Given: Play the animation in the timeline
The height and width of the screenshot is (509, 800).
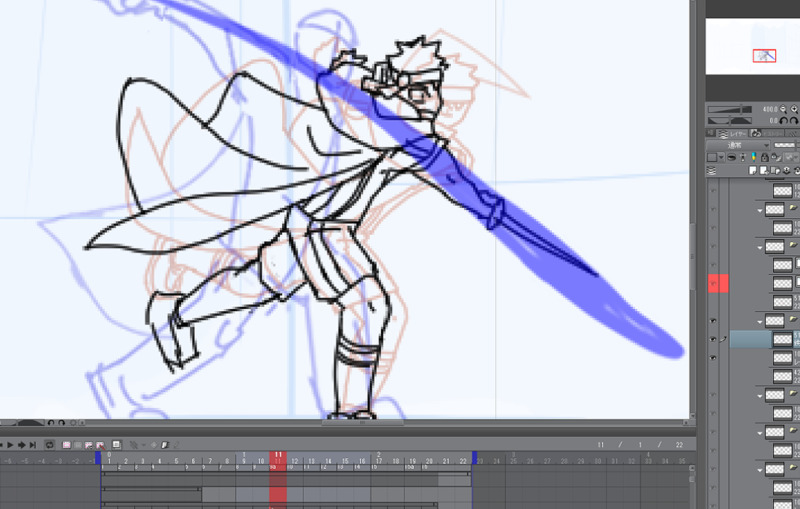Looking at the screenshot, I should (10, 445).
